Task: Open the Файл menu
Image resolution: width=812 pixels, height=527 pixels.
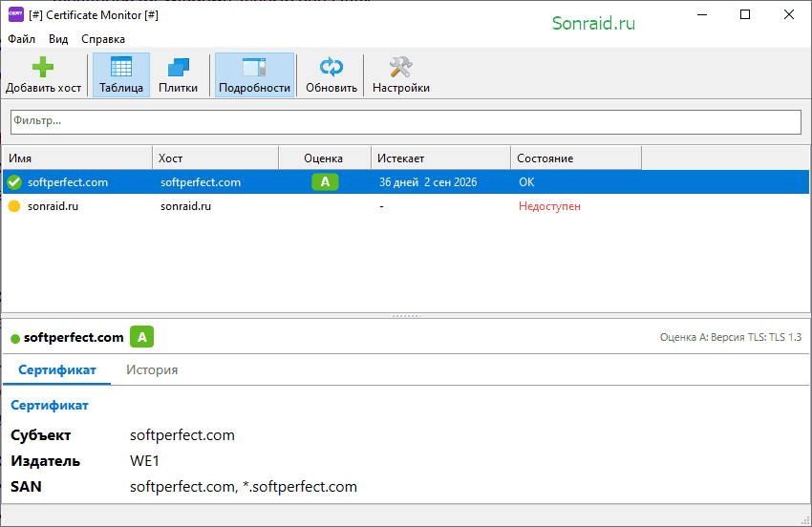Action: click(21, 39)
